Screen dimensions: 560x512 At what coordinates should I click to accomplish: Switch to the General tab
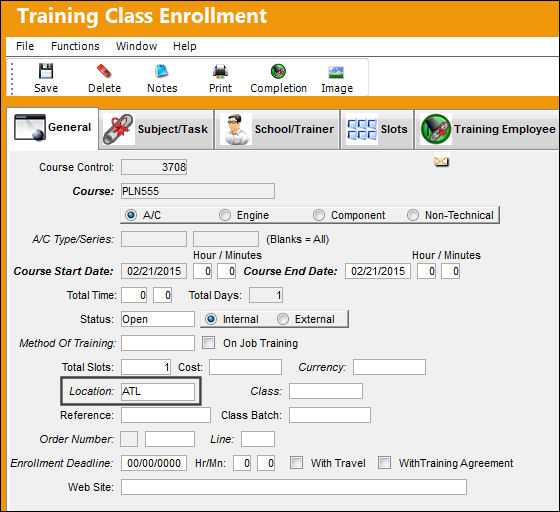(52, 128)
